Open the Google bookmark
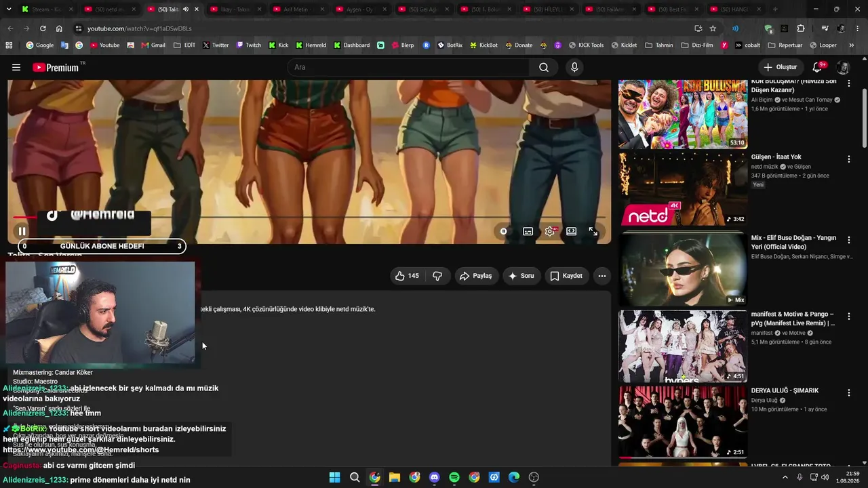The width and height of the screenshot is (868, 488). 39,45
